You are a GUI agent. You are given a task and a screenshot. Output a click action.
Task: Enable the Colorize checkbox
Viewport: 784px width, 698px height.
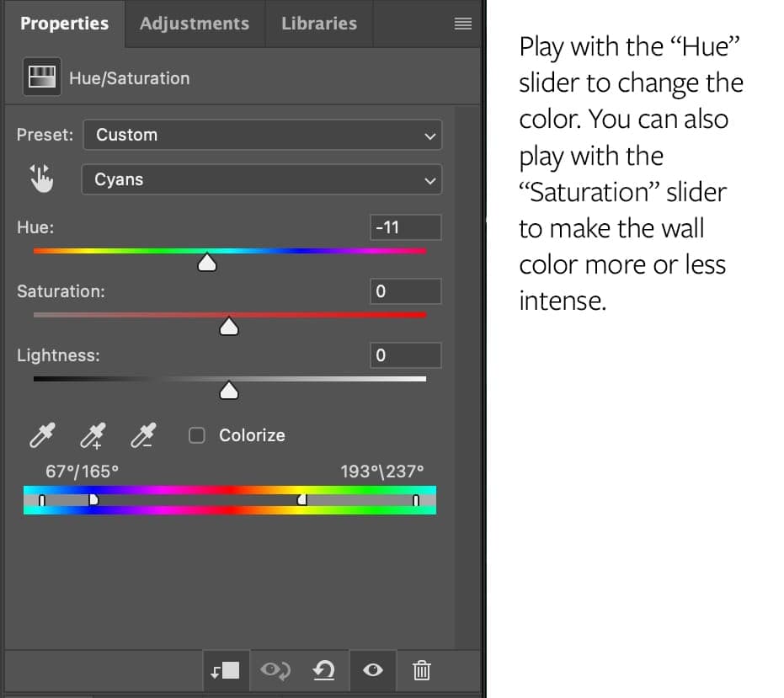click(x=196, y=435)
